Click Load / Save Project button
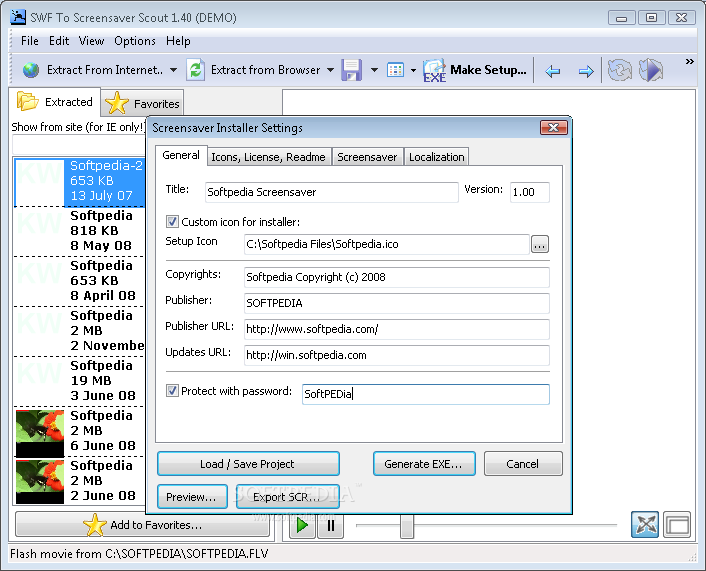The image size is (706, 571). pyautogui.click(x=248, y=464)
